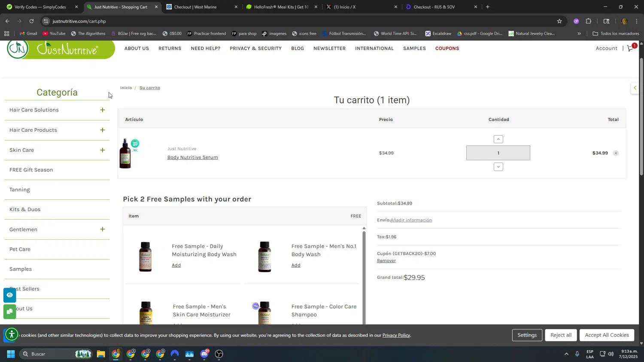Open the Body Nutritive Serum product link
The height and width of the screenshot is (362, 644).
pyautogui.click(x=192, y=157)
